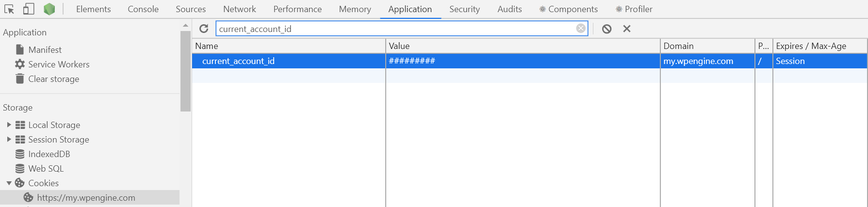Select the https://my.wpengine.com cookies entry
Screen dimensions: 868x207
click(86, 197)
